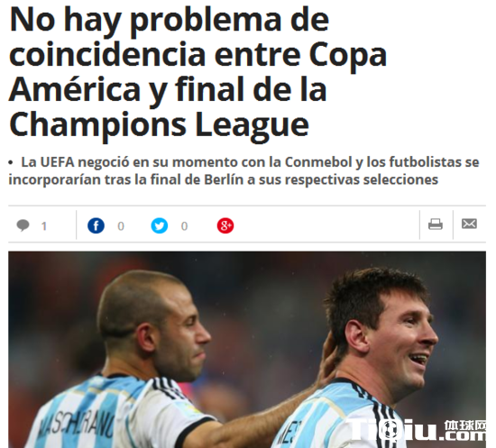Click the words 'Champions League' in headline
The image size is (496, 448).
pos(159,125)
